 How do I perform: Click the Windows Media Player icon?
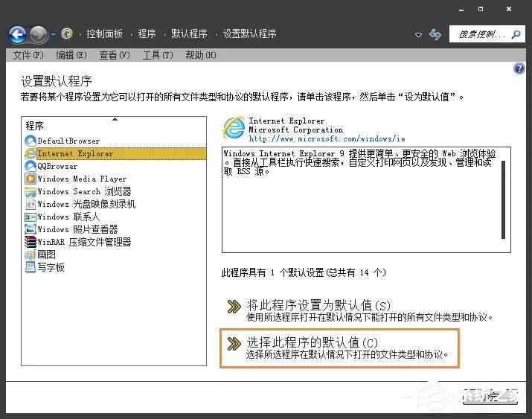tap(31, 179)
